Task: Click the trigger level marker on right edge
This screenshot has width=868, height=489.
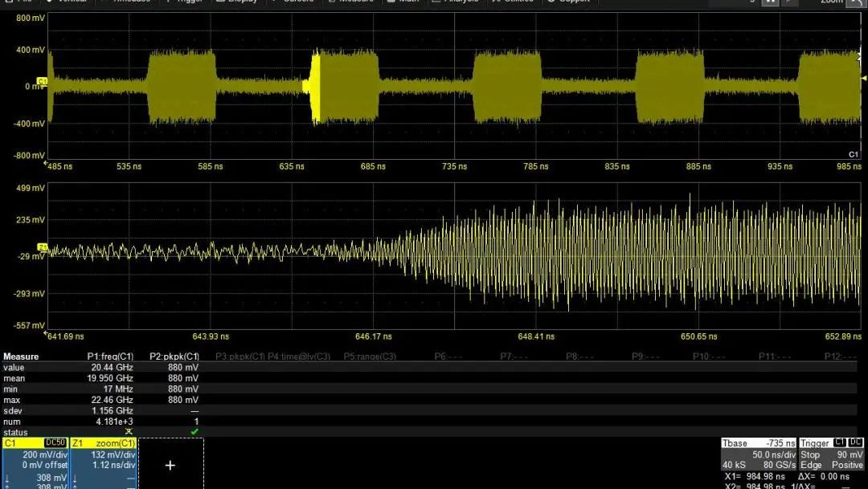Action: click(x=863, y=78)
